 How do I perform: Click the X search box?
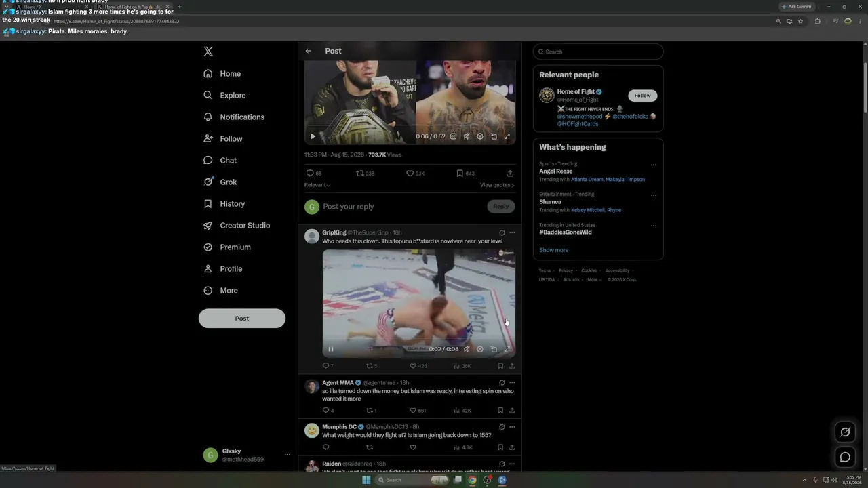[x=598, y=52]
